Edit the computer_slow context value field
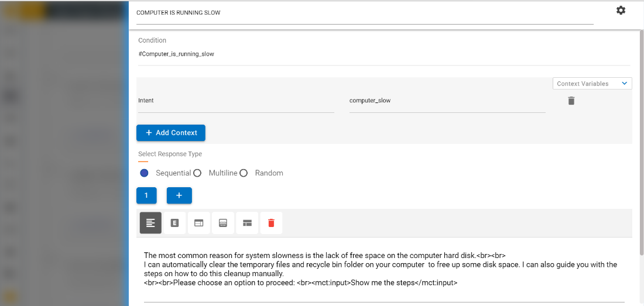 [x=447, y=101]
